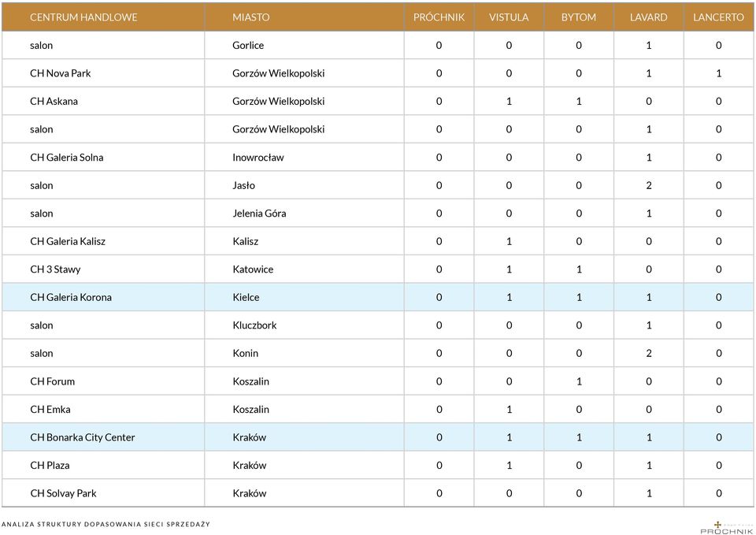Select the LAVARD value 2 for Konin
Image resolution: width=756 pixels, height=535 pixels.
tap(649, 353)
